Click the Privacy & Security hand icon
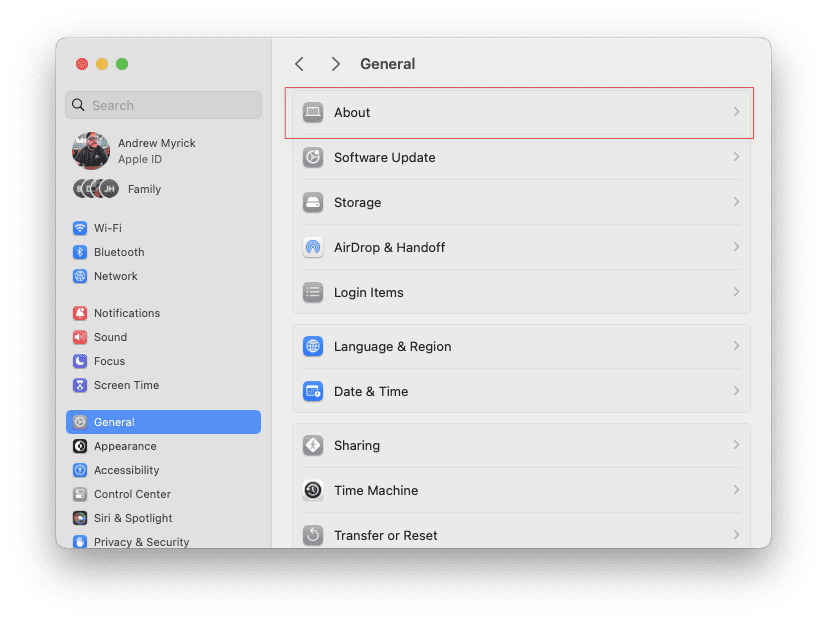 [80, 541]
